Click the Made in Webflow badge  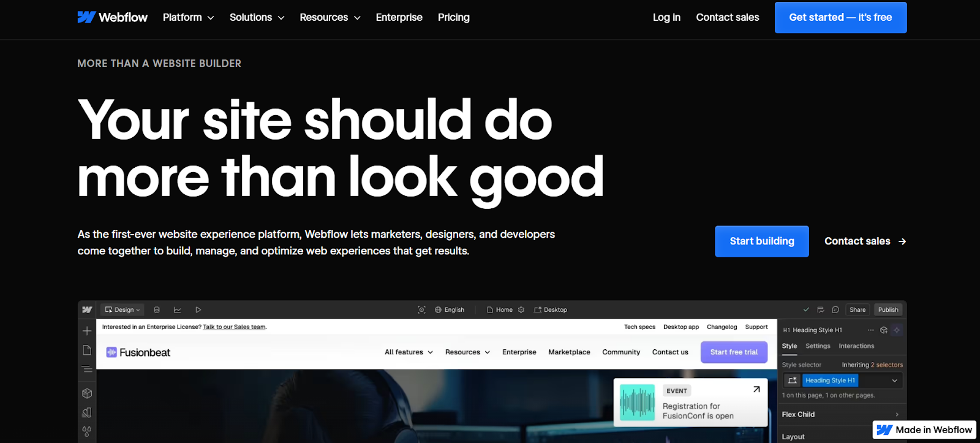point(924,430)
